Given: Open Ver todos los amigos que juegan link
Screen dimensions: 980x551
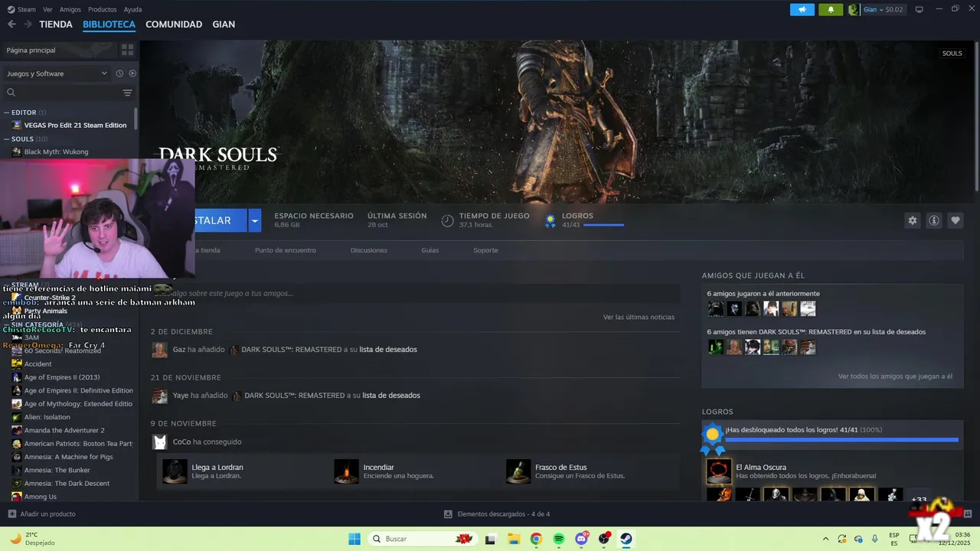Looking at the screenshot, I should coord(895,377).
